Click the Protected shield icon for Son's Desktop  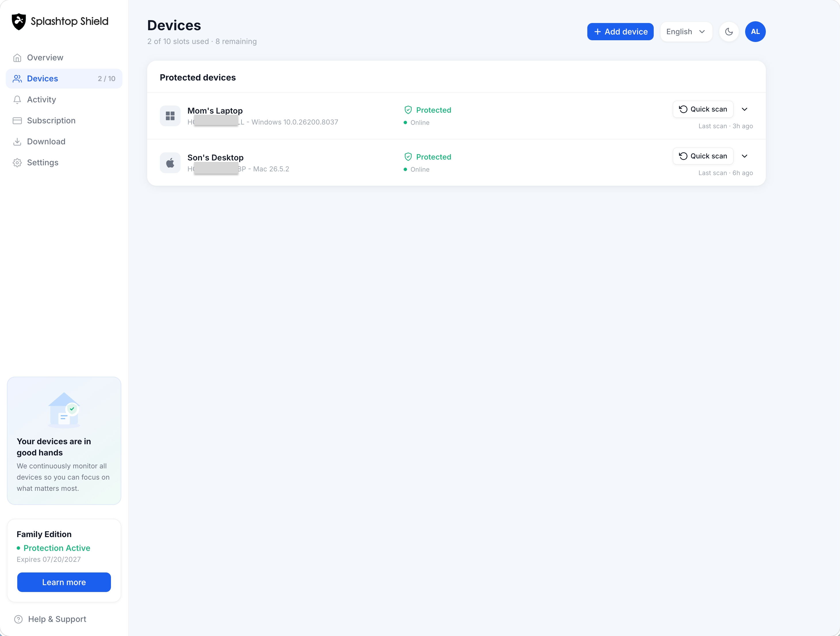point(408,157)
